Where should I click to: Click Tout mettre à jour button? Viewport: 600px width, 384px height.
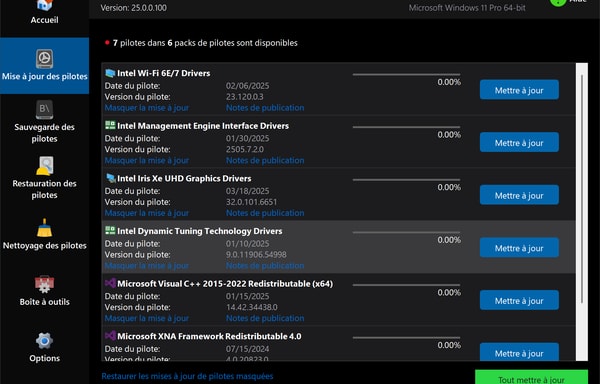click(x=531, y=377)
